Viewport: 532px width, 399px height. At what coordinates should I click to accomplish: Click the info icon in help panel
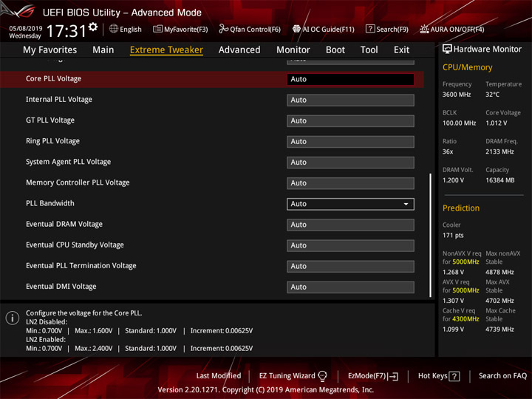[x=13, y=318]
